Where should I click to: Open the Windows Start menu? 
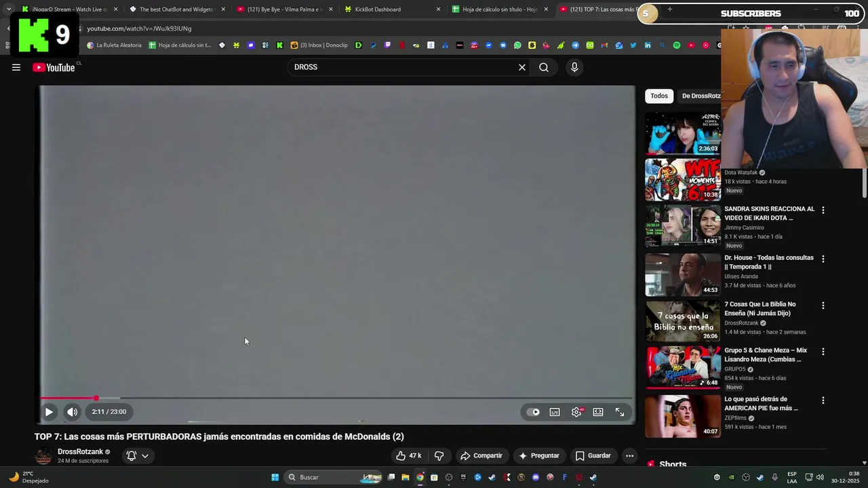[275, 477]
